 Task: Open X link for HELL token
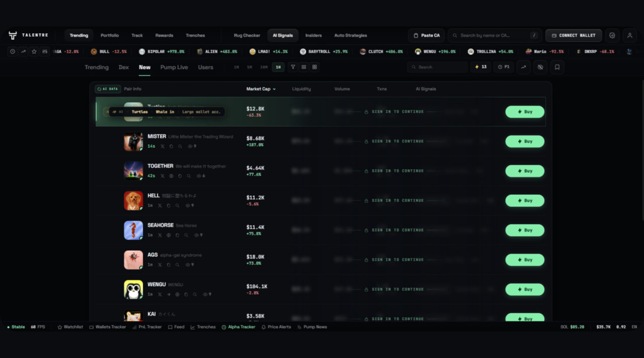[x=160, y=205]
